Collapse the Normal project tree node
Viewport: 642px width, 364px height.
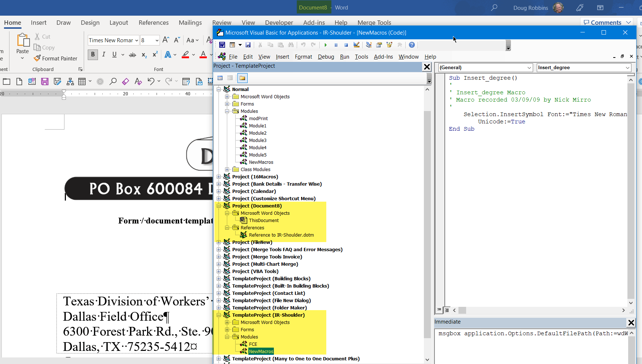pos(219,89)
